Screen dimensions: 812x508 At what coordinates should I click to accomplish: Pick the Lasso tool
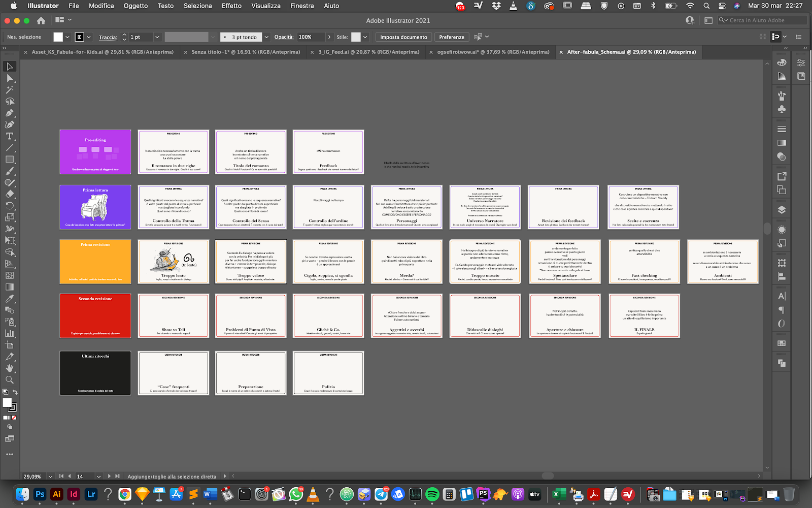coord(10,102)
